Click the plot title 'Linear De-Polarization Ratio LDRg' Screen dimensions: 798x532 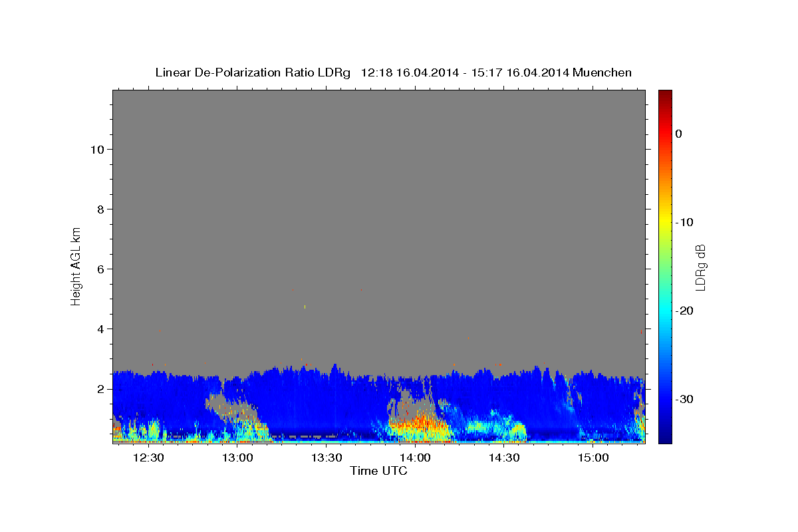click(x=253, y=72)
